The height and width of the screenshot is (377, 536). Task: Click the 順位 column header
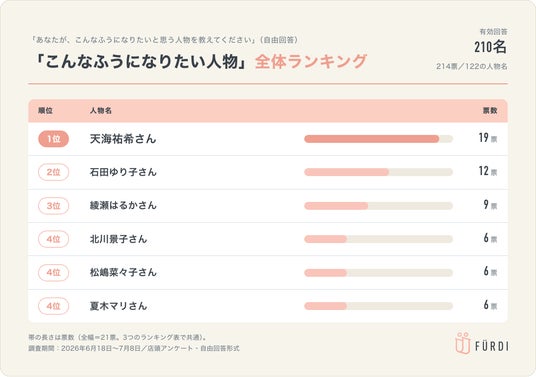(45, 110)
